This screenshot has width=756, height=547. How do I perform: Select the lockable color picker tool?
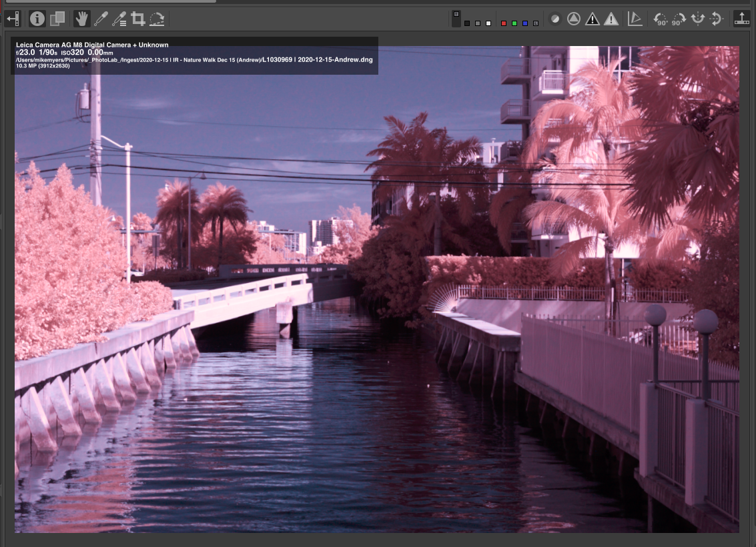point(119,19)
